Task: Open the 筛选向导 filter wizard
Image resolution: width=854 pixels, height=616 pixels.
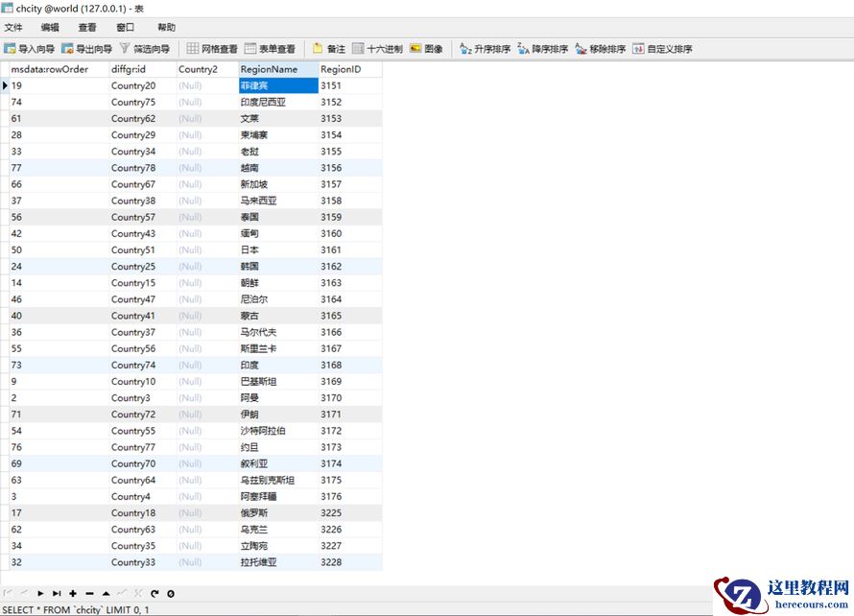Action: [144, 49]
